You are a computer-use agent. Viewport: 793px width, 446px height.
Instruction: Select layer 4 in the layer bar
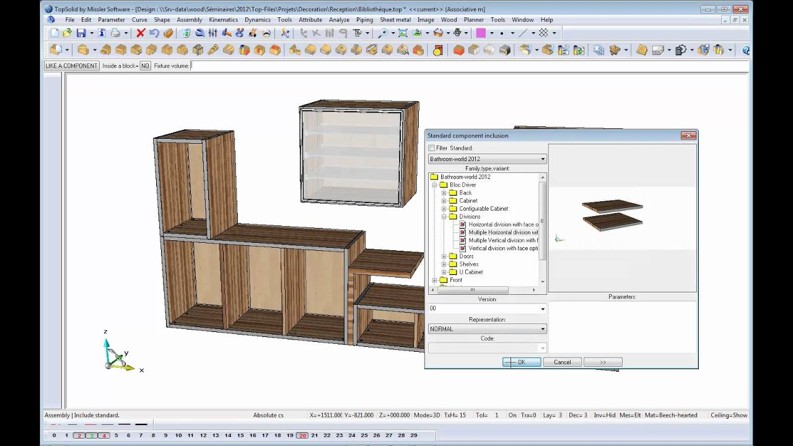104,435
